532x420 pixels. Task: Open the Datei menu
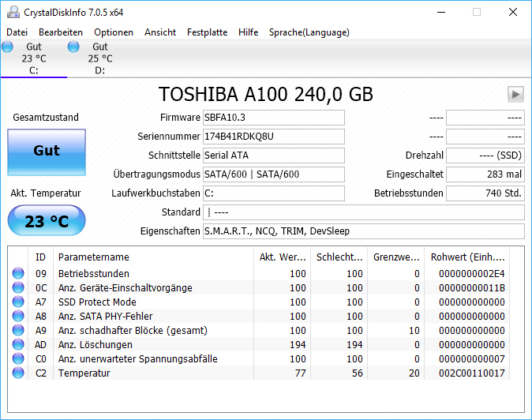pyautogui.click(x=17, y=32)
